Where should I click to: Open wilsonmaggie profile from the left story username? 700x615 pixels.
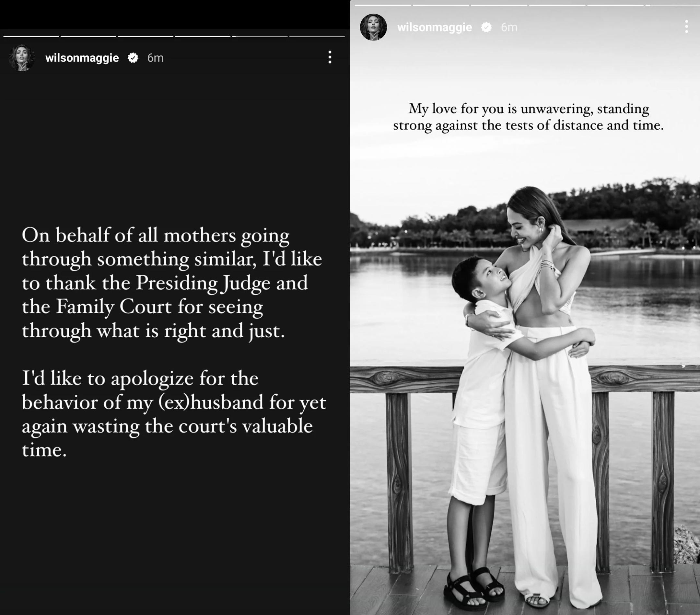82,58
